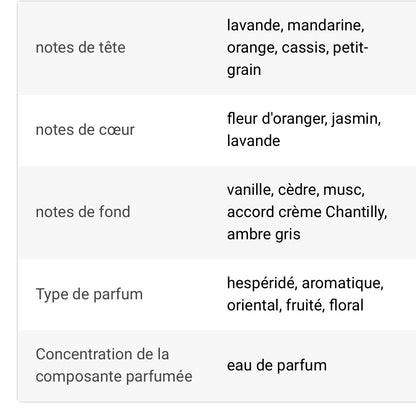Click 'orange, cassis, petit-' text line
The image size is (416, 416).
point(297,48)
